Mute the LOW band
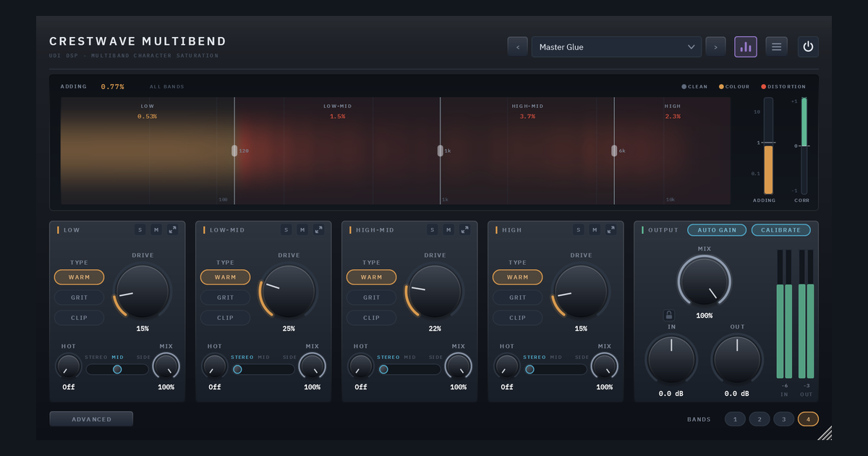The width and height of the screenshot is (868, 456). coord(156,229)
